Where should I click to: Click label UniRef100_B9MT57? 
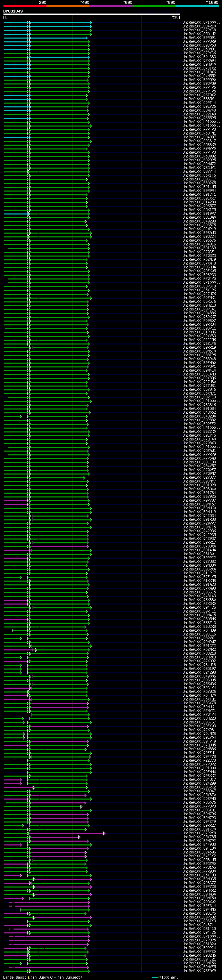click(x=199, y=504)
